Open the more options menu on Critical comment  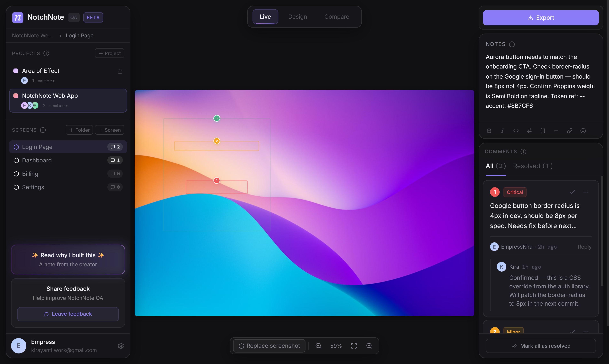586,192
